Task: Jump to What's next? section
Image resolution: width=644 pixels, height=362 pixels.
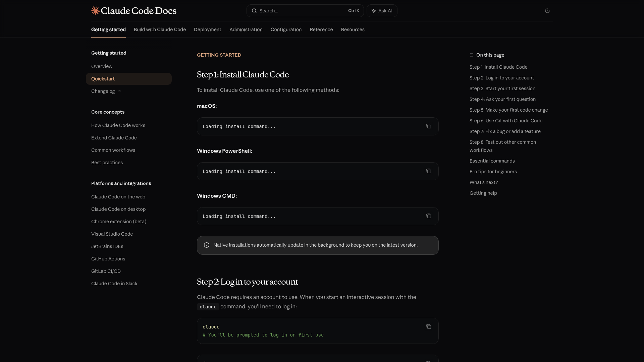Action: point(484,182)
